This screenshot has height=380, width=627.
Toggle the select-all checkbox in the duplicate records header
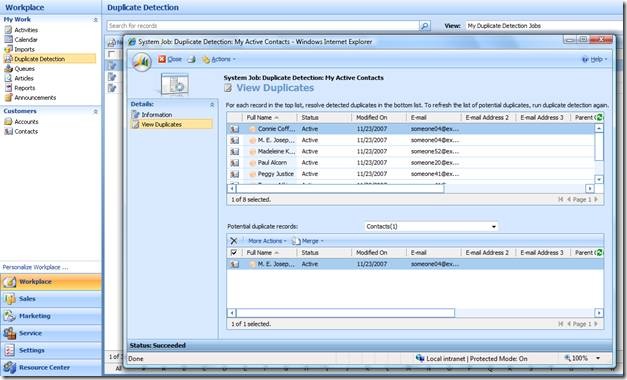[x=234, y=252]
